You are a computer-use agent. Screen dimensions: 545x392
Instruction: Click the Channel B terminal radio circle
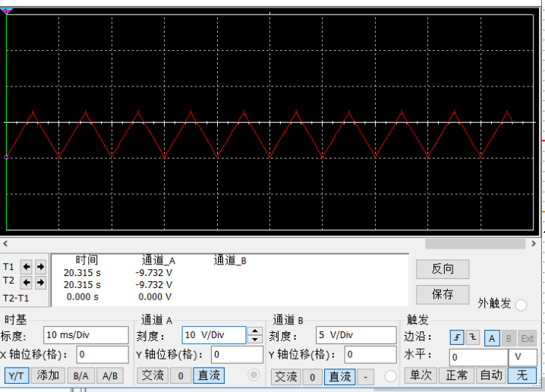[391, 376]
